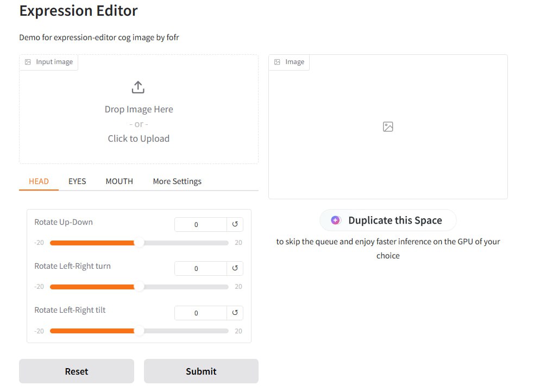Reset Rotate Up-Down value with arrow icon
534x392 pixels.
tap(235, 224)
